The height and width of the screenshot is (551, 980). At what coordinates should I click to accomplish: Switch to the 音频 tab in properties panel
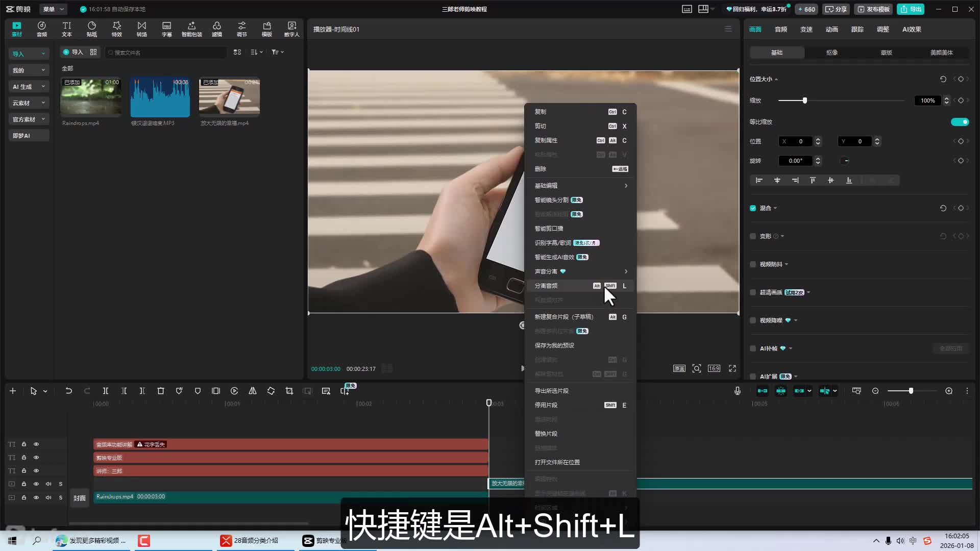coord(780,29)
